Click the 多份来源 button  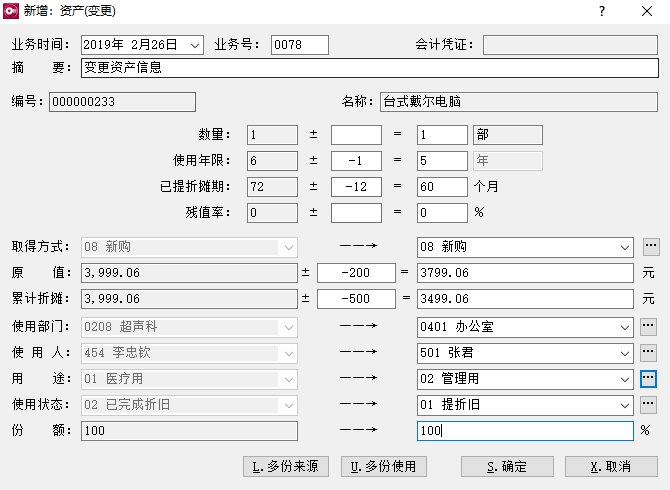tap(288, 467)
